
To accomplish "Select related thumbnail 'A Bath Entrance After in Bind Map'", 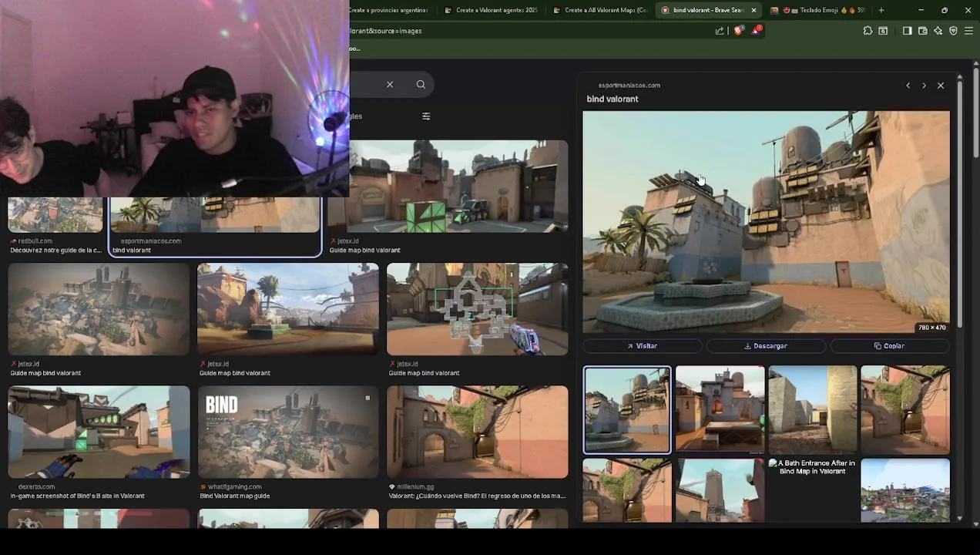I will point(812,490).
